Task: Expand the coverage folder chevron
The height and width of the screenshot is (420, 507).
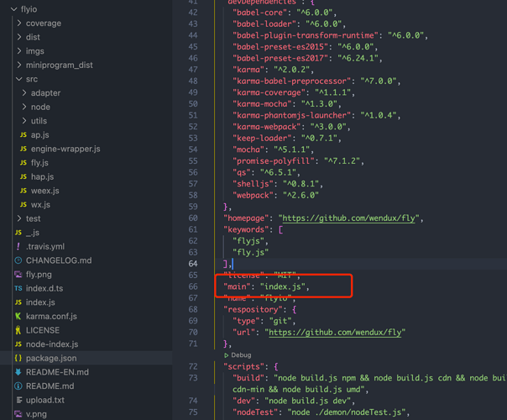Action: tap(19, 23)
